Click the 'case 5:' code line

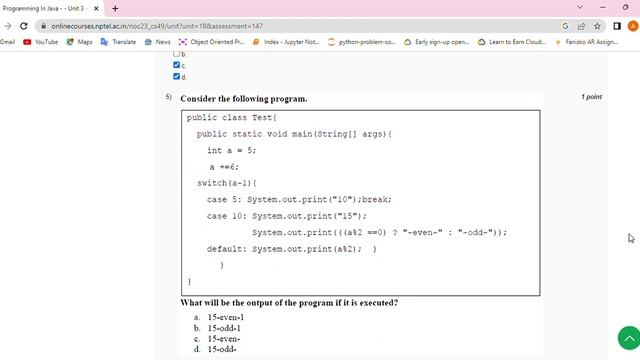click(x=299, y=200)
